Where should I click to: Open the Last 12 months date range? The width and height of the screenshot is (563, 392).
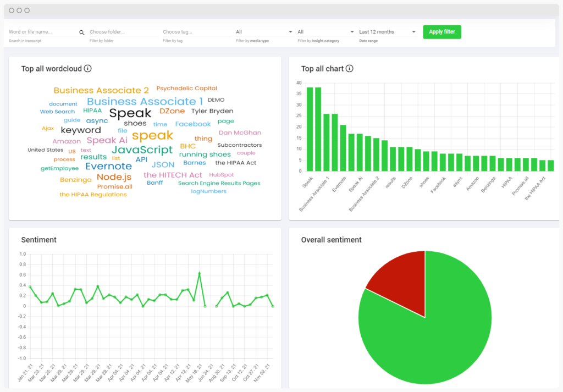387,32
